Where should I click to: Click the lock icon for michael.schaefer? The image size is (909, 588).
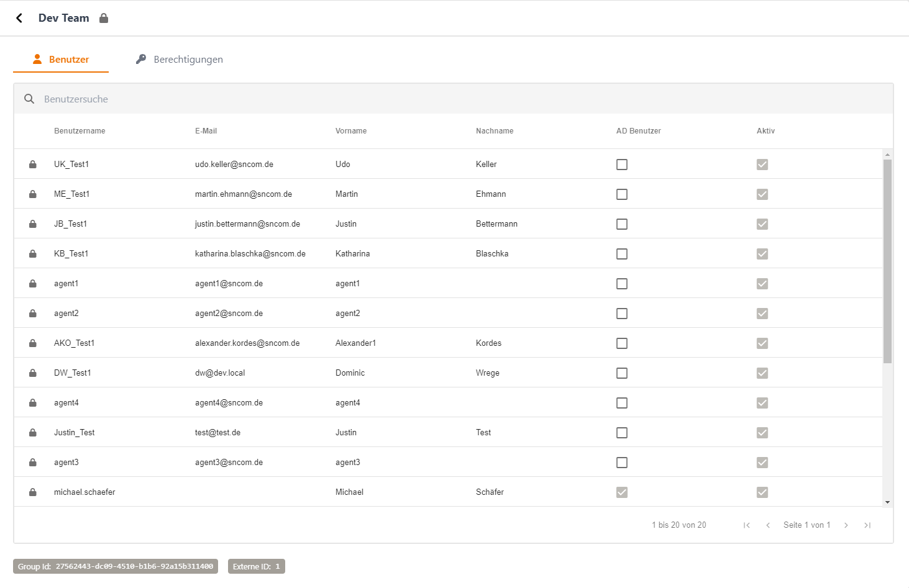click(x=33, y=492)
